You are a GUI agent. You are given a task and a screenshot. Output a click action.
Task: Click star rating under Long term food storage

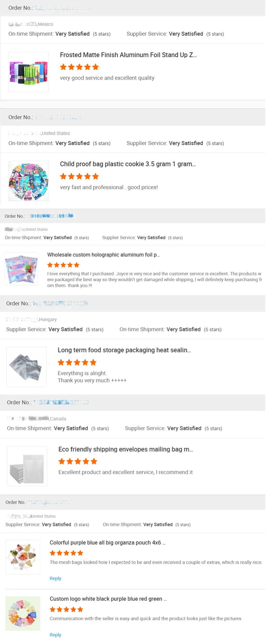tap(77, 362)
